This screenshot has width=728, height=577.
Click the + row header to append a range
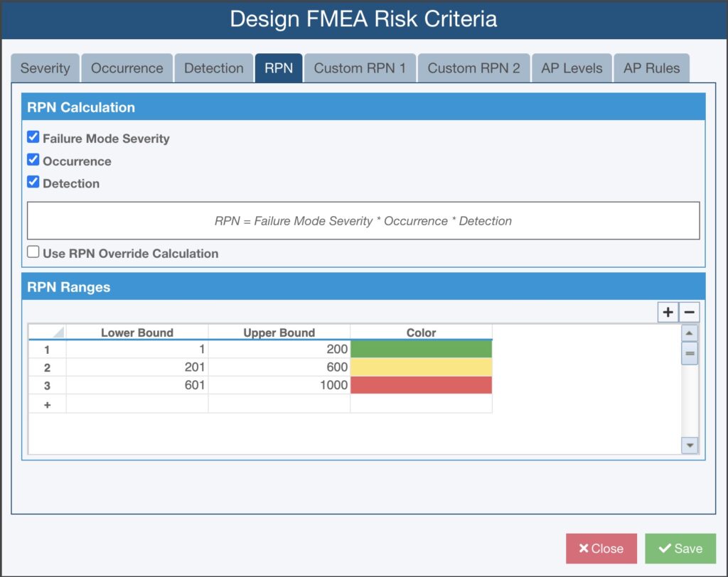tap(47, 404)
